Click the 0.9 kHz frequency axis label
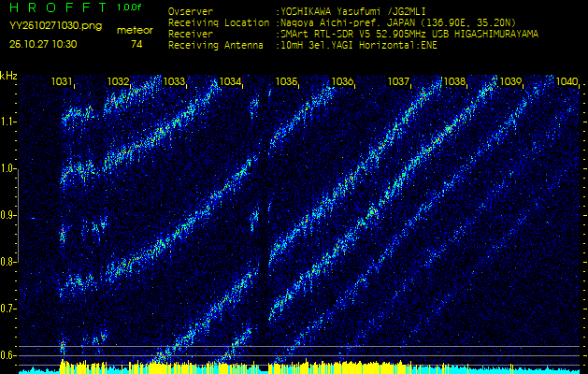The image size is (588, 374). coord(7,215)
